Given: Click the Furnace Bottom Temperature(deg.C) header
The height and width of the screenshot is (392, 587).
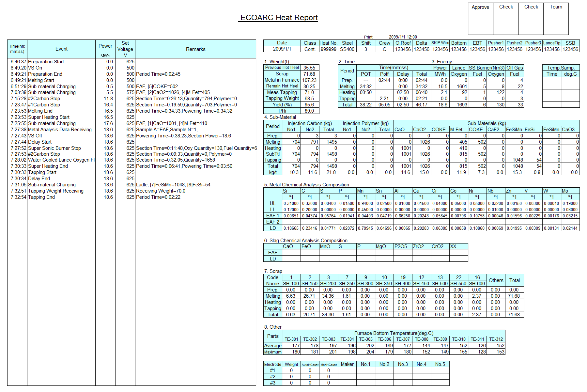Looking at the screenshot, I should [x=394, y=333].
